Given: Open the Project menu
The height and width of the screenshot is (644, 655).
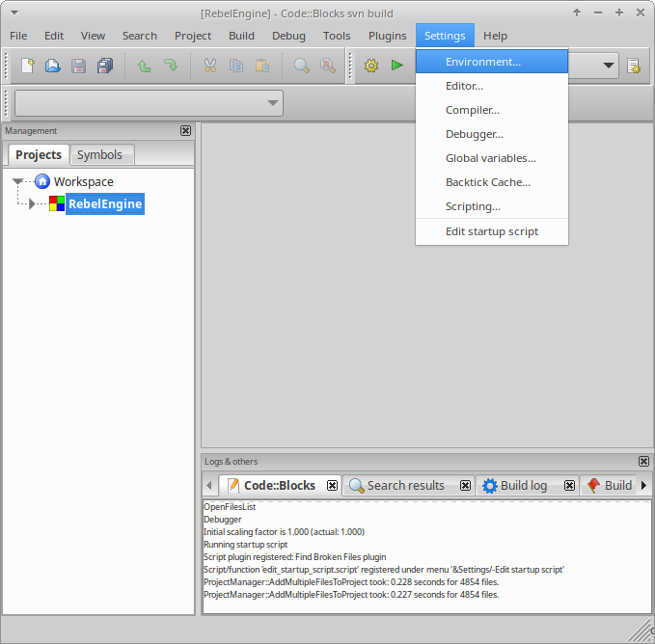Looking at the screenshot, I should [x=193, y=36].
